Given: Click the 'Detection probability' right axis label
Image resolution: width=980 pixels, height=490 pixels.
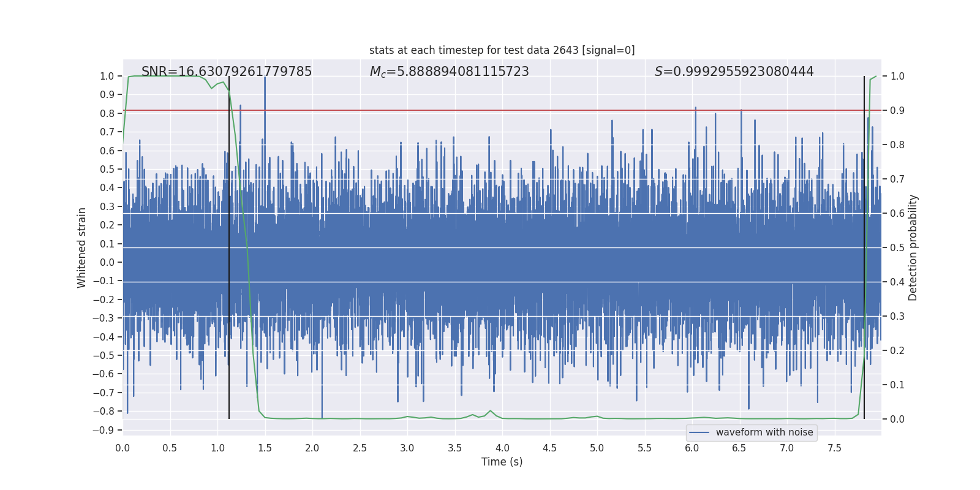Looking at the screenshot, I should pos(913,247).
